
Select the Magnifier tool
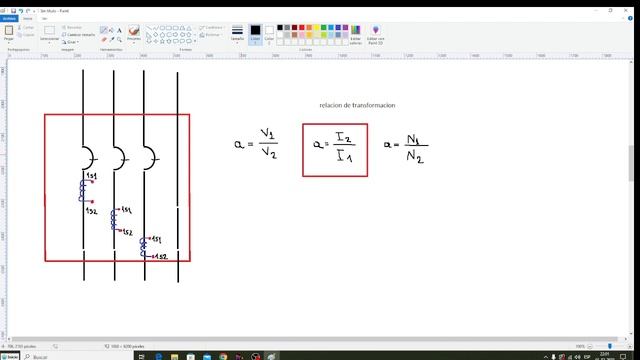click(x=119, y=40)
